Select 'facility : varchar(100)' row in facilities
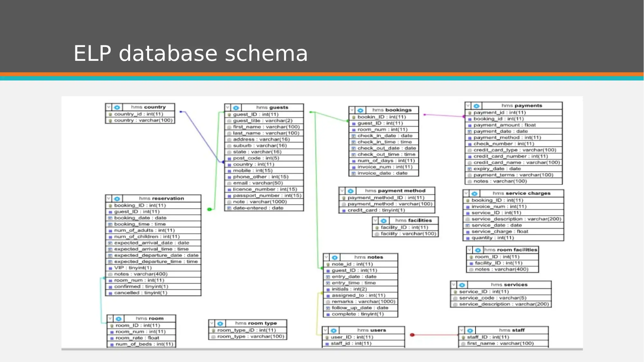 pyautogui.click(x=406, y=234)
